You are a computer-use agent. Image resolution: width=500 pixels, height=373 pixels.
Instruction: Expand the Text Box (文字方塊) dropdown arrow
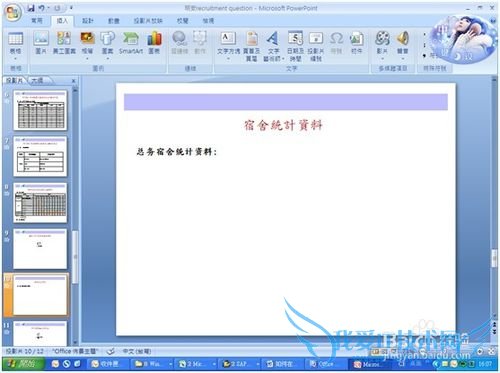click(x=228, y=59)
